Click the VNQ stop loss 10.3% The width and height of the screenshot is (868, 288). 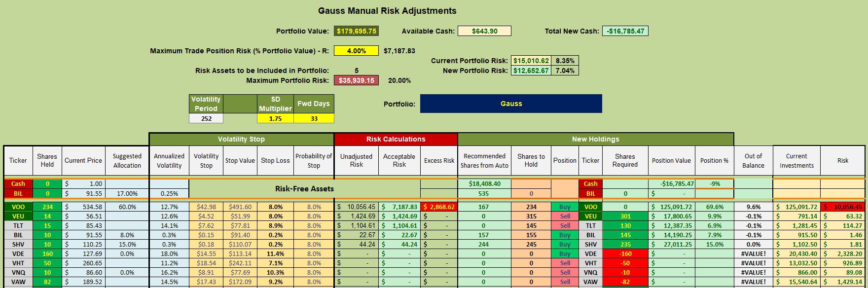click(275, 272)
